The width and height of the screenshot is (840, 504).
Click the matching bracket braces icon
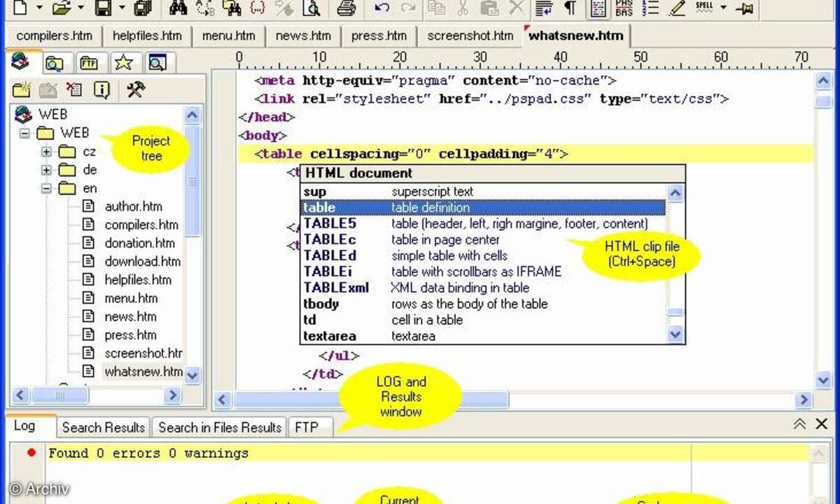258,8
